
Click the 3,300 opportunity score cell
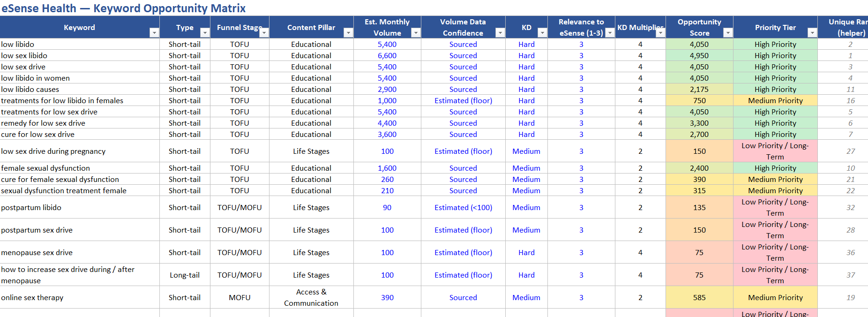[x=699, y=123]
